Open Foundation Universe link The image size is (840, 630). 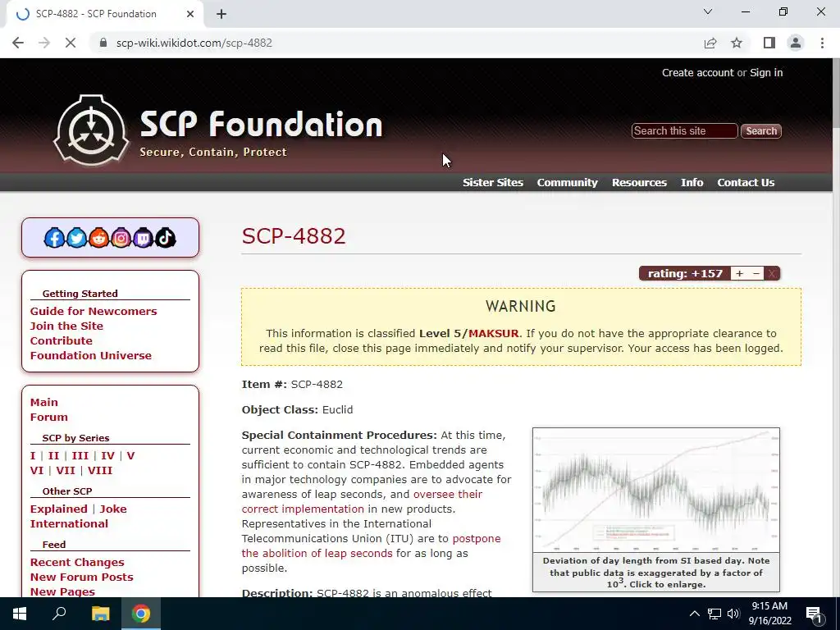(x=90, y=356)
